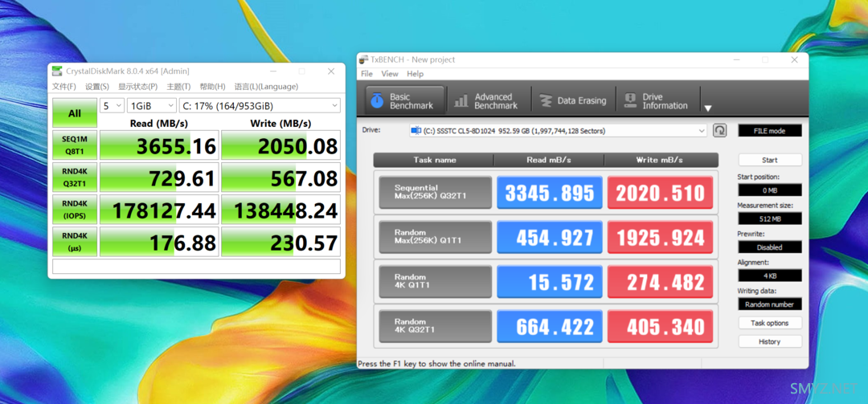Click the Alignment 4 KB field
This screenshot has height=404, width=868.
tap(770, 275)
